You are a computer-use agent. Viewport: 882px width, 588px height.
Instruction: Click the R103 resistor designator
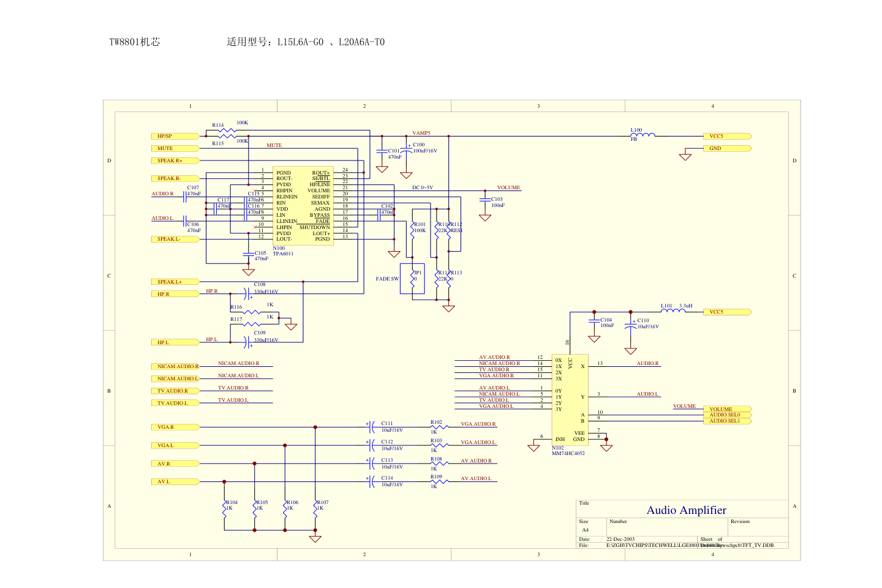click(436, 440)
